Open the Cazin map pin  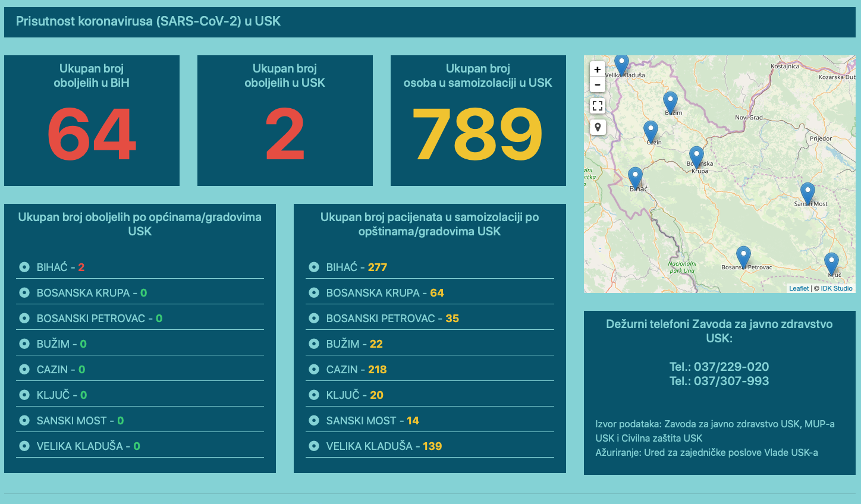pos(651,131)
